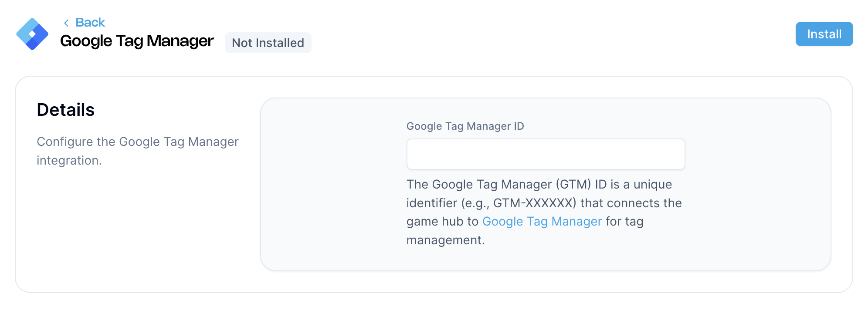Focus the Google Tag Manager ID field
The height and width of the screenshot is (317, 868).
click(x=546, y=154)
